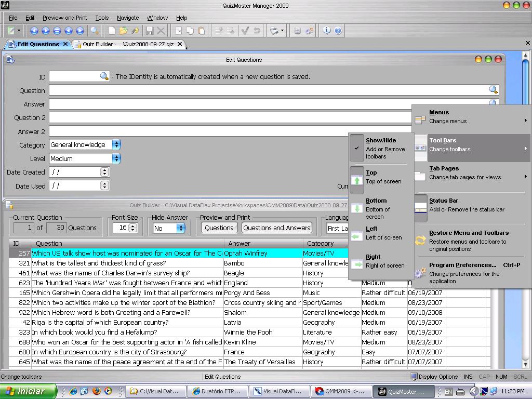Viewport: 532px width, 399px height.
Task: Open the Navigate menu
Action: [128, 18]
